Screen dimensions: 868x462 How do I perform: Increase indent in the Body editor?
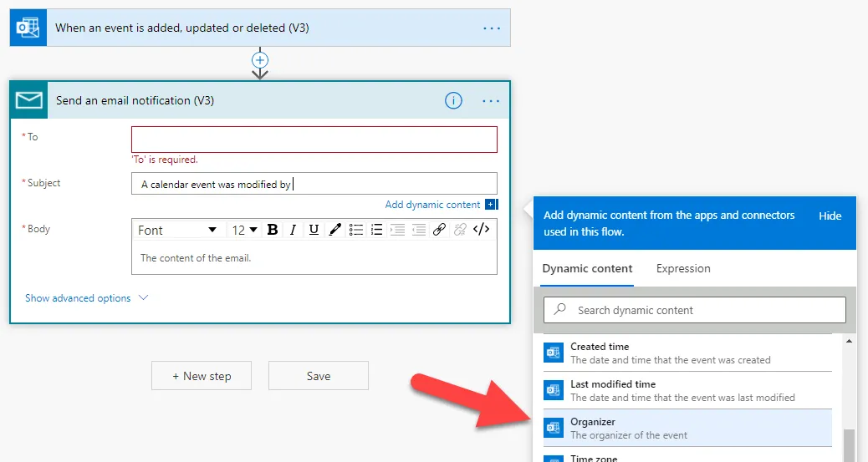(x=397, y=230)
